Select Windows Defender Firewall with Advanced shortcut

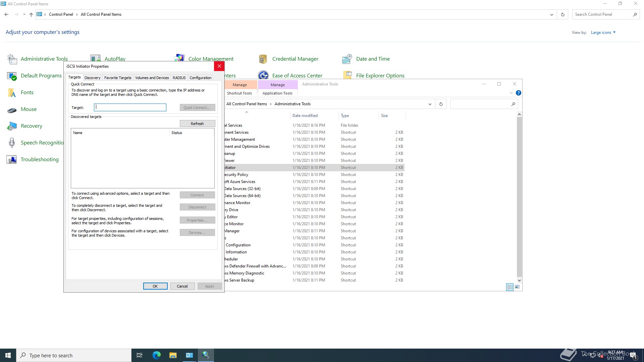point(314,266)
